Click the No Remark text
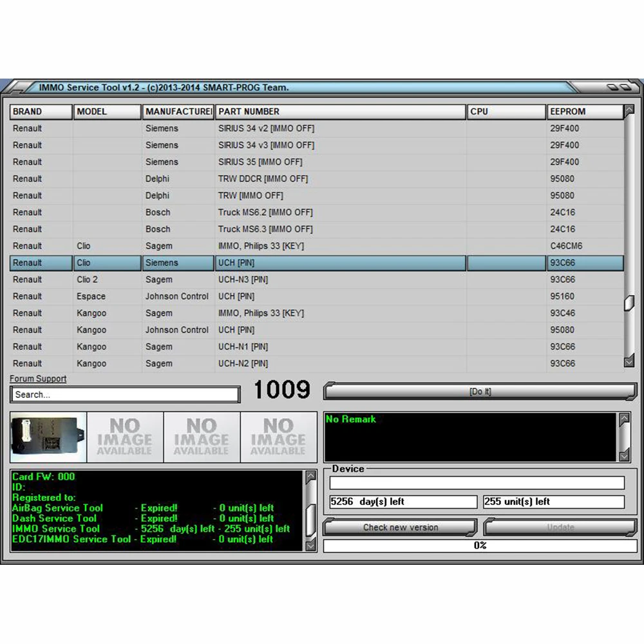This screenshot has height=644, width=644. (x=350, y=419)
